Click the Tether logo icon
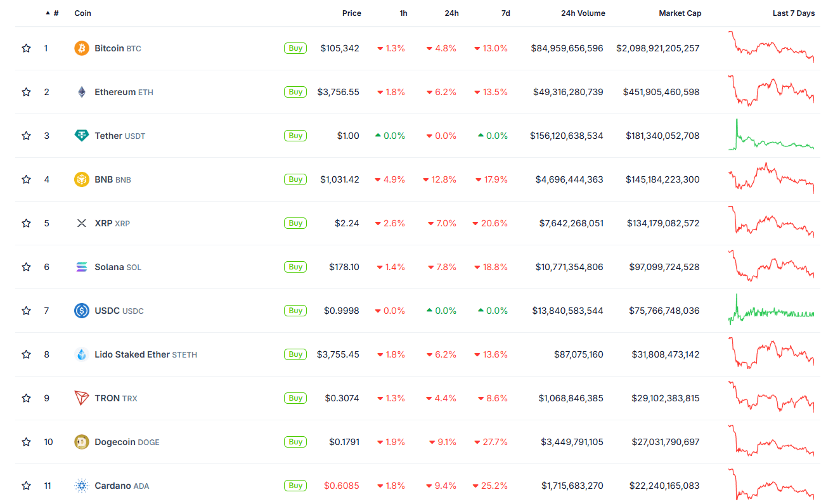The width and height of the screenshot is (833, 504). pos(81,135)
